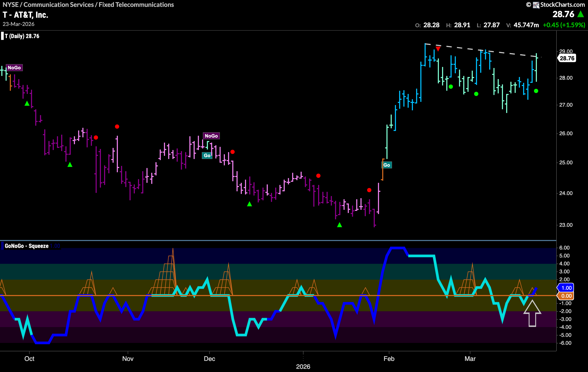Click the Go tag near February

(387, 165)
